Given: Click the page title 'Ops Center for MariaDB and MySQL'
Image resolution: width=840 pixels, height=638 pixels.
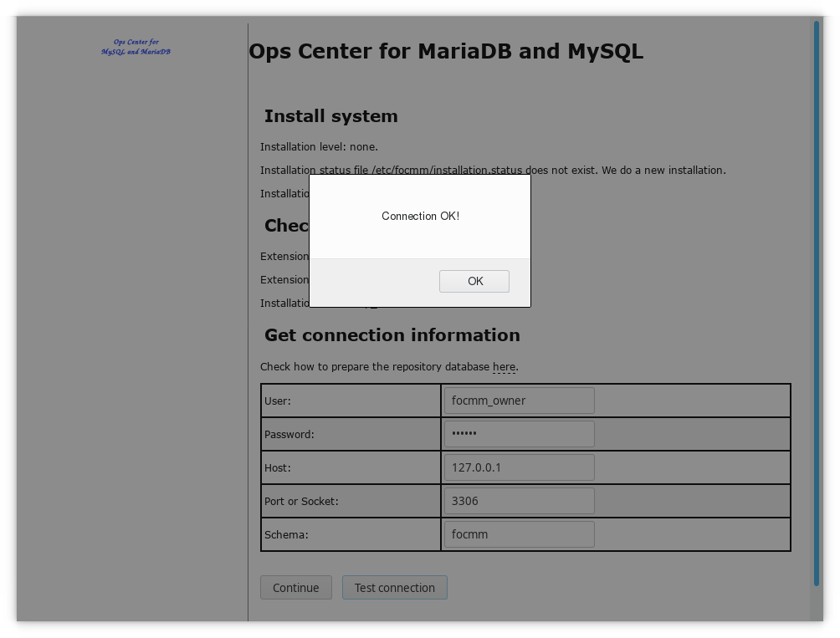Looking at the screenshot, I should (x=446, y=51).
